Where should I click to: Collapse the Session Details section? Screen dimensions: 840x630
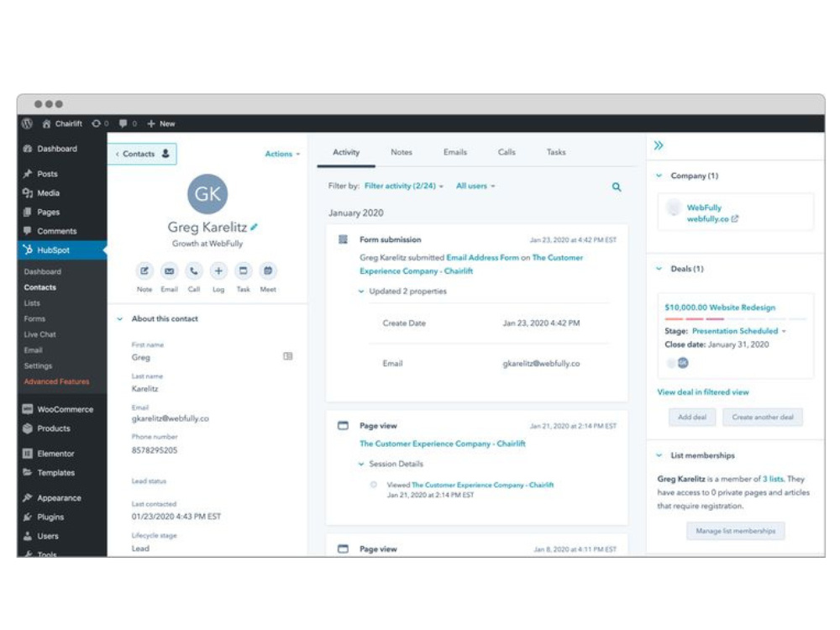point(361,464)
